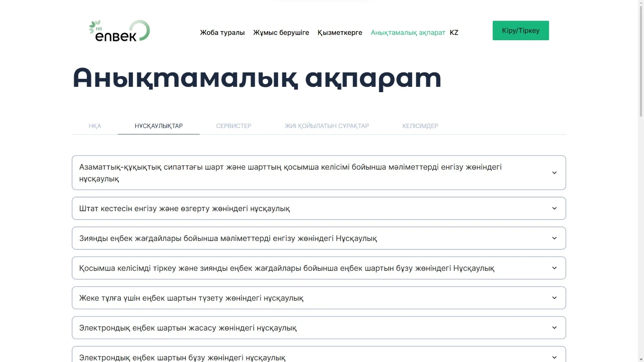This screenshot has height=362, width=644.
Task: Click chevron on Қосымша келісімді тіркеу row
Action: click(554, 268)
